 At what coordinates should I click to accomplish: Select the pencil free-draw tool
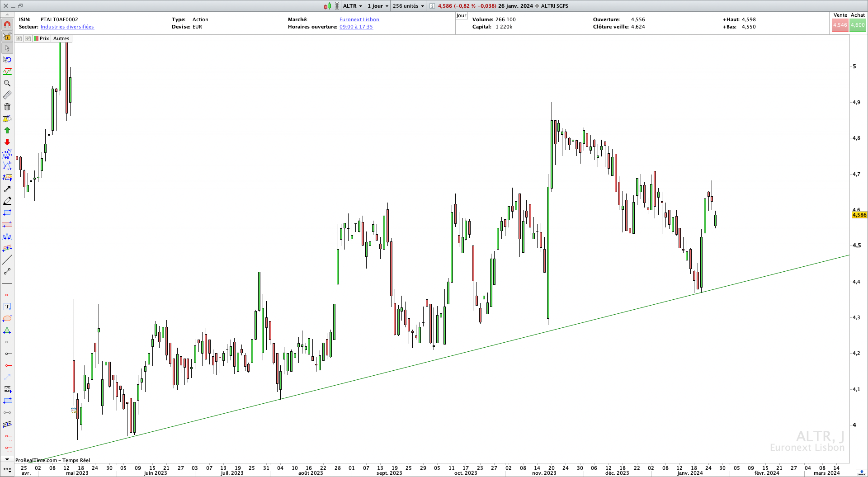pos(7,201)
